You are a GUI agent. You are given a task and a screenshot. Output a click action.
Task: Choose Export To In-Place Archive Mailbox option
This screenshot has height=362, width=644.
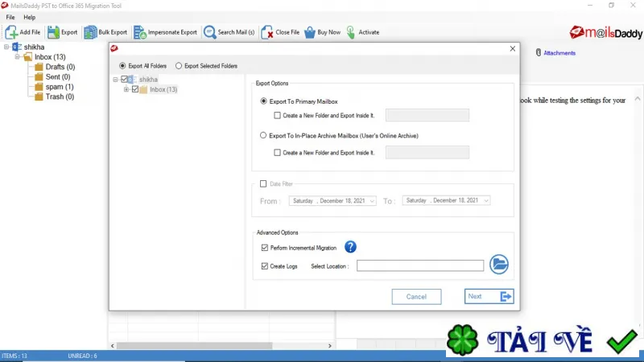click(x=263, y=135)
